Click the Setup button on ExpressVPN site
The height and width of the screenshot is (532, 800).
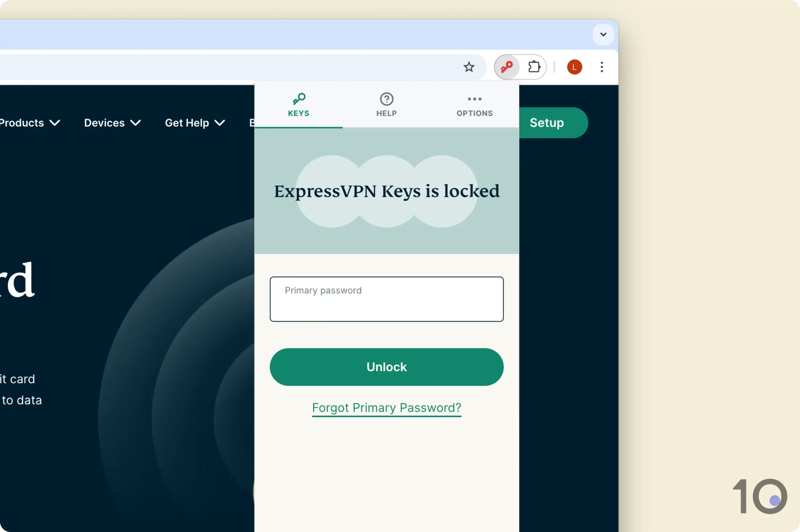(546, 123)
